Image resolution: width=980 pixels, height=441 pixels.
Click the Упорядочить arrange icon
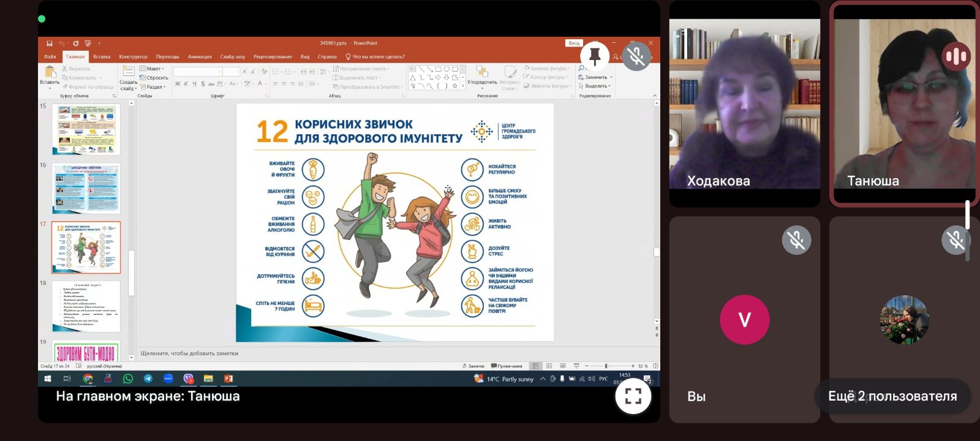click(x=482, y=72)
